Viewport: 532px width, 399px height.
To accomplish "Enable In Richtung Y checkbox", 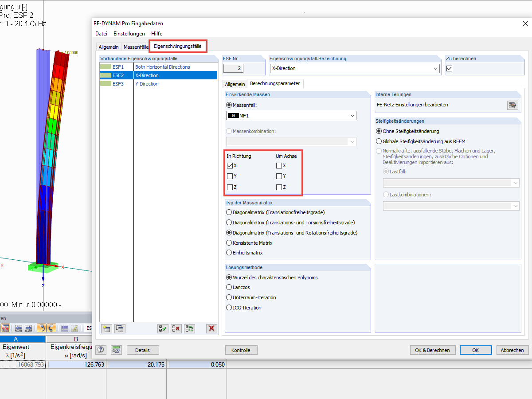I will pyautogui.click(x=230, y=176).
